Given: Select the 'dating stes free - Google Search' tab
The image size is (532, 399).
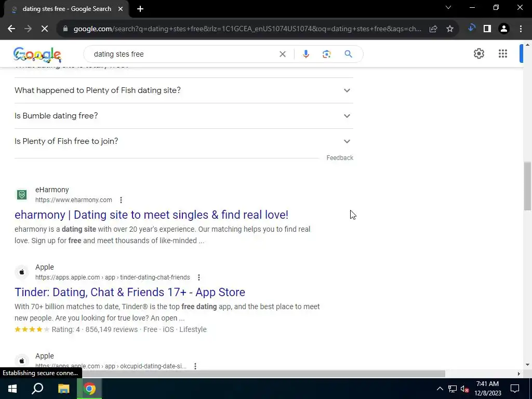Looking at the screenshot, I should tap(66, 9).
